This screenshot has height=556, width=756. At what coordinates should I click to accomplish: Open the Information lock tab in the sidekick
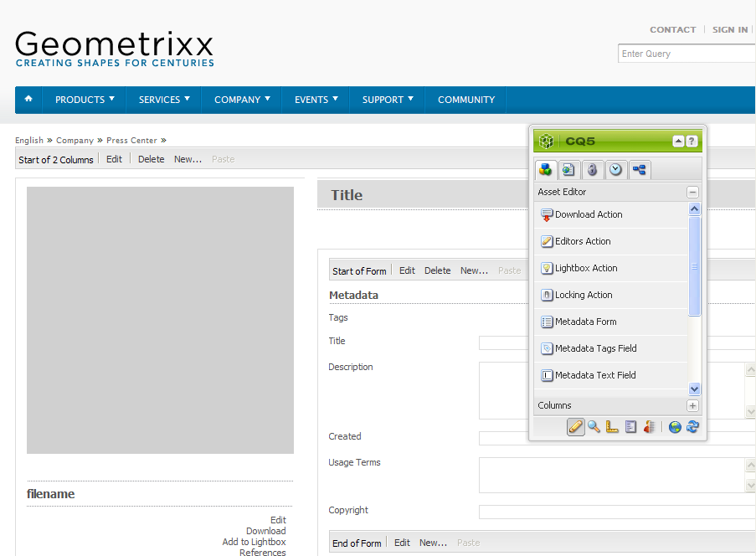pos(592,170)
